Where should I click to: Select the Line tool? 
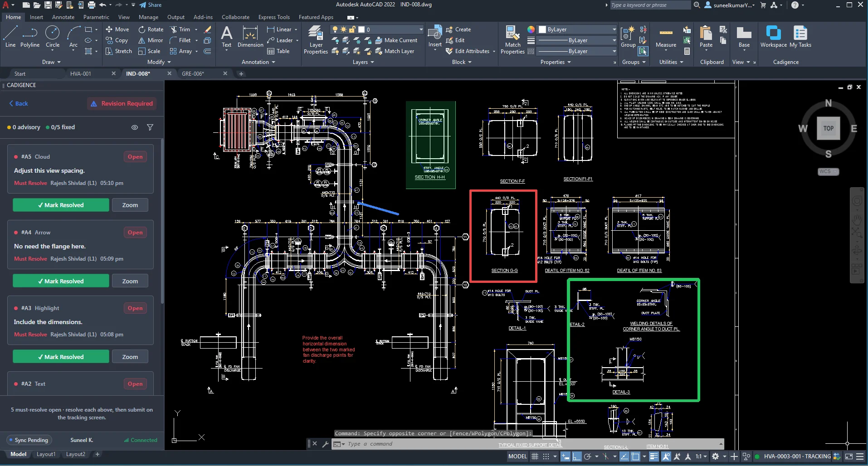(10, 36)
